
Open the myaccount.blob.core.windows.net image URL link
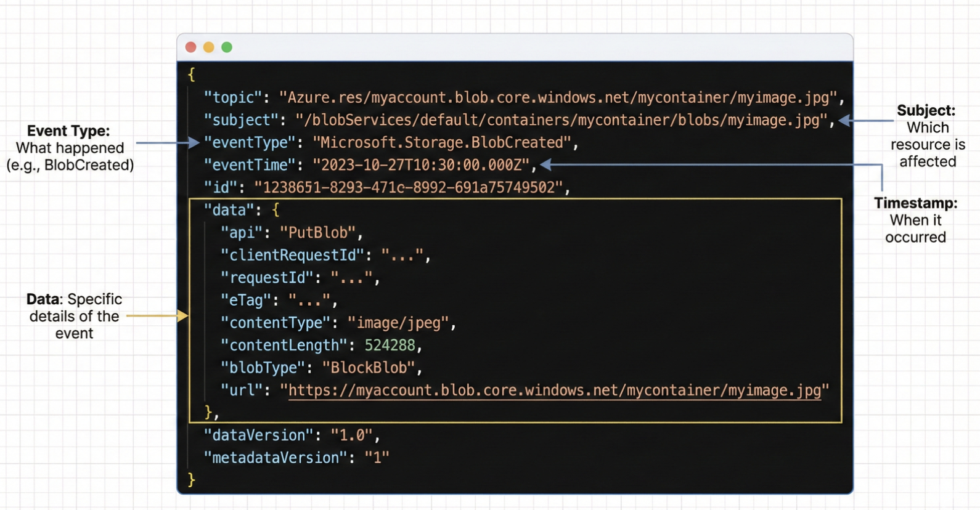tap(555, 391)
